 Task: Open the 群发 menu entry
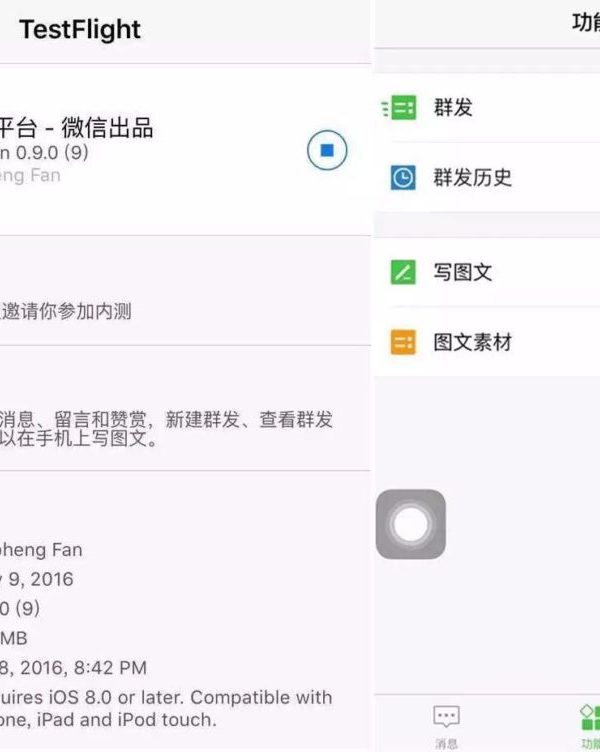(453, 108)
